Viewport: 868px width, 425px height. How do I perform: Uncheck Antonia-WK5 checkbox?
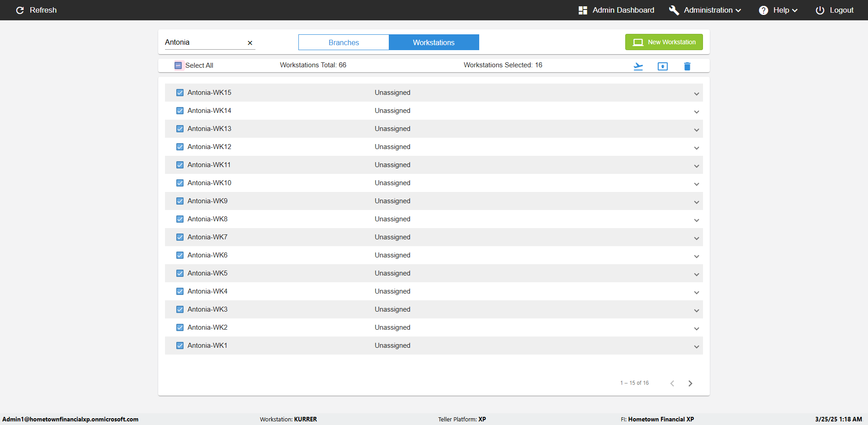(180, 273)
